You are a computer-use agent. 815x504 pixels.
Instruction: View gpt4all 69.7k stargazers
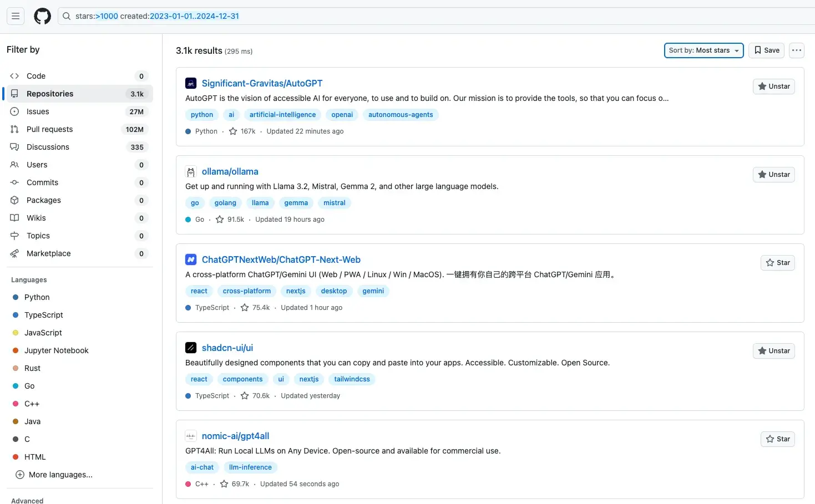(x=235, y=484)
